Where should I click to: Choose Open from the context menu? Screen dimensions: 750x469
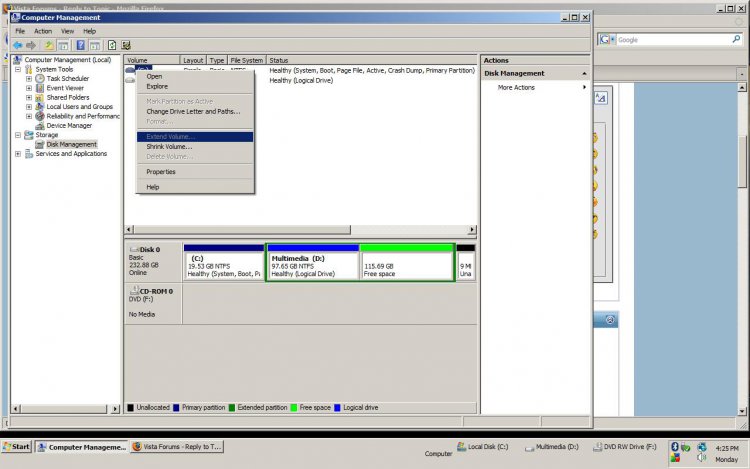[195, 76]
